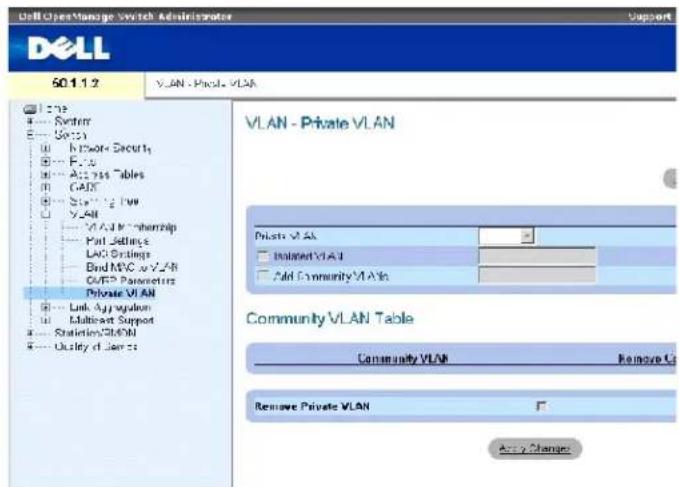Viewport: 679px width, 487px height.
Task: Expand the Multicast Support node
Action: [45, 320]
